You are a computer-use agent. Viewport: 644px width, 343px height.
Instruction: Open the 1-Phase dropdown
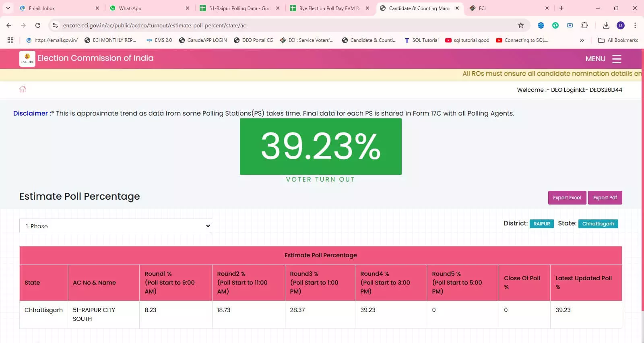pyautogui.click(x=116, y=226)
